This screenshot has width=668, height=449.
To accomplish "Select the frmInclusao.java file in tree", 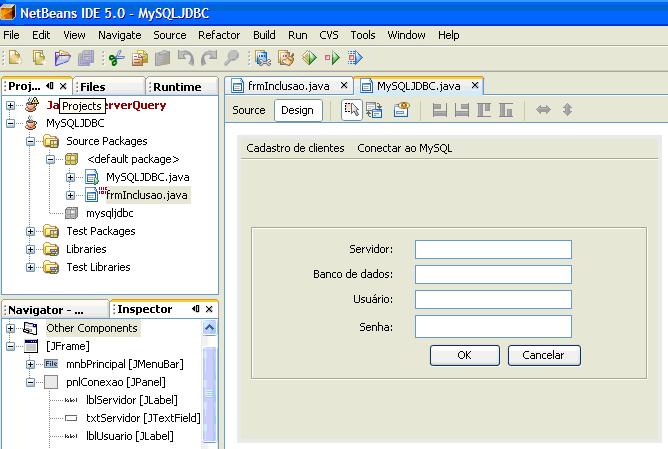I will [146, 195].
